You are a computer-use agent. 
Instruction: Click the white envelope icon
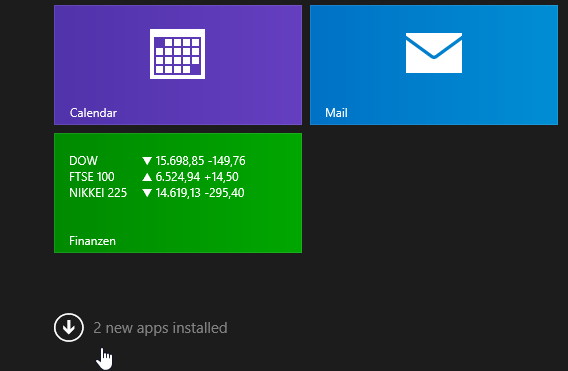pos(434,53)
